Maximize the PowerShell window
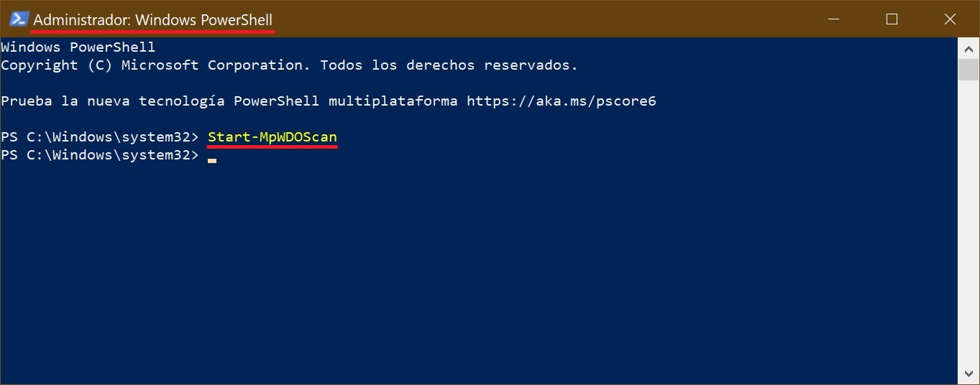Image resolution: width=980 pixels, height=385 pixels. pyautogui.click(x=892, y=19)
